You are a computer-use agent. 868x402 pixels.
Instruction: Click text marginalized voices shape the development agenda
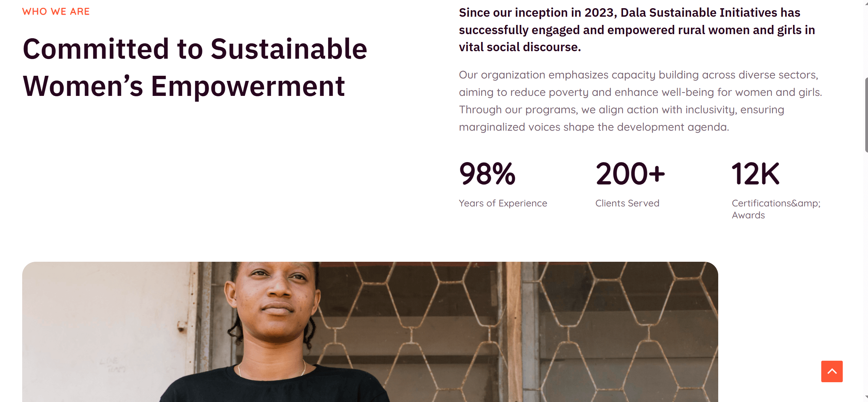(x=594, y=127)
